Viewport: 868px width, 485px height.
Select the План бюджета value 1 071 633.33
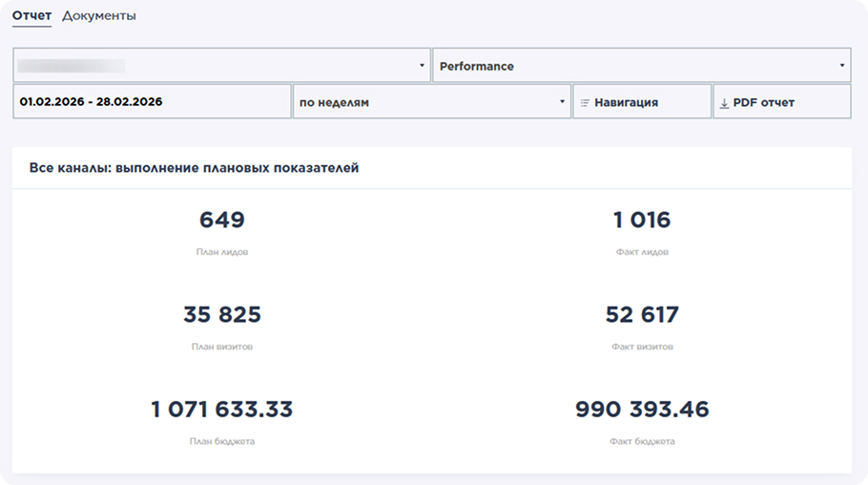pos(222,410)
